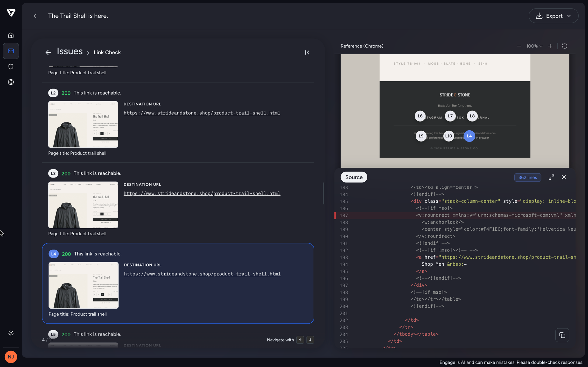Return to Issues using the back arrow
This screenshot has width=588, height=367.
coord(48,52)
